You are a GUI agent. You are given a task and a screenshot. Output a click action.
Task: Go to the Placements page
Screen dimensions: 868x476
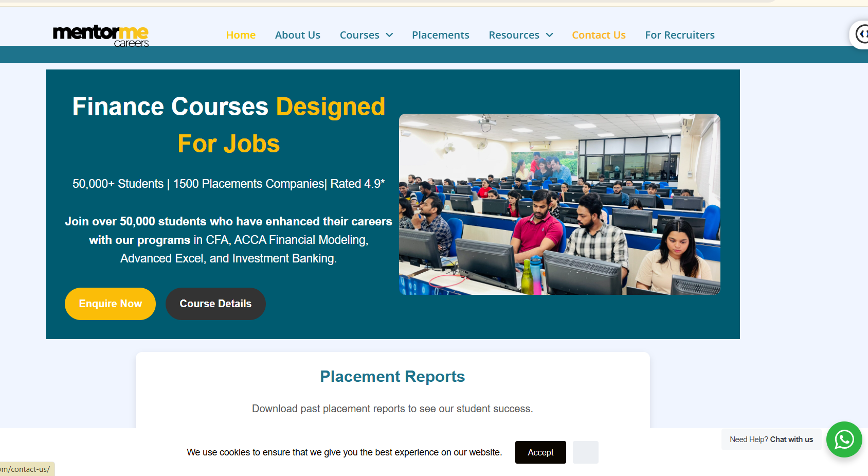click(440, 34)
